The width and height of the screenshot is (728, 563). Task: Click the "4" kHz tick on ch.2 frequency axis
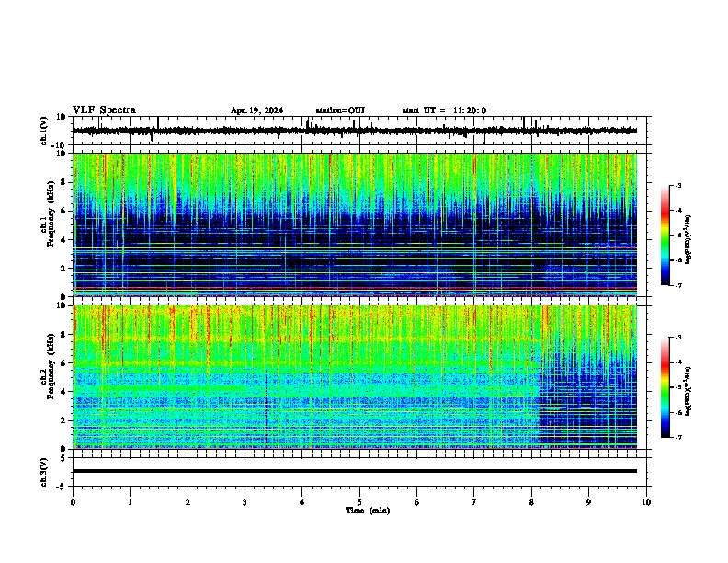[x=64, y=392]
